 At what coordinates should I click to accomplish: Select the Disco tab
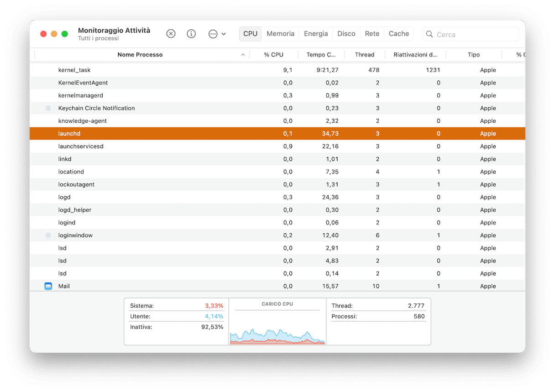[x=346, y=34]
